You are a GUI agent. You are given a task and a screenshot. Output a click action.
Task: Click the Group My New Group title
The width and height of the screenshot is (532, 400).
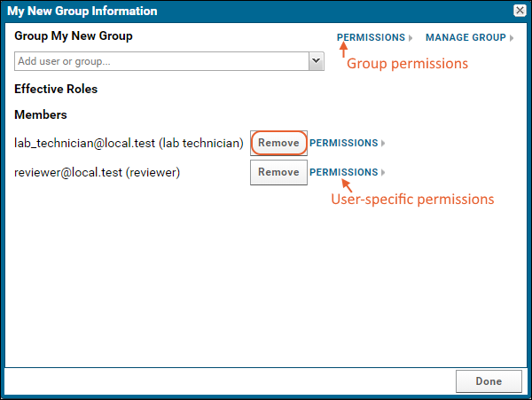[x=74, y=36]
